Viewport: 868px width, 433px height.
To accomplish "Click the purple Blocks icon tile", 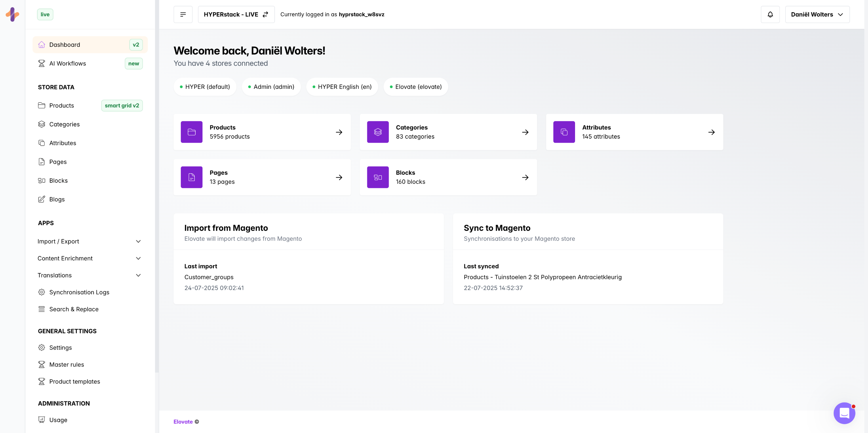I will [x=378, y=177].
